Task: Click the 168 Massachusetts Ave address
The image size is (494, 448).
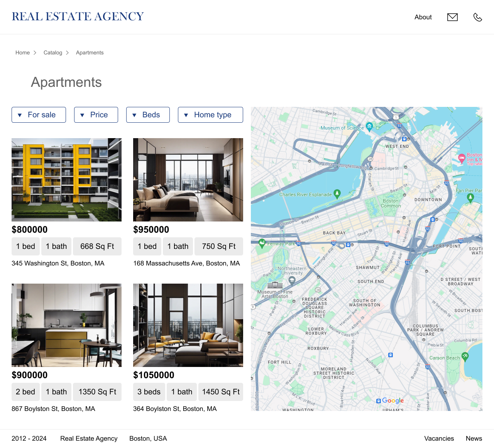Action: (x=186, y=263)
